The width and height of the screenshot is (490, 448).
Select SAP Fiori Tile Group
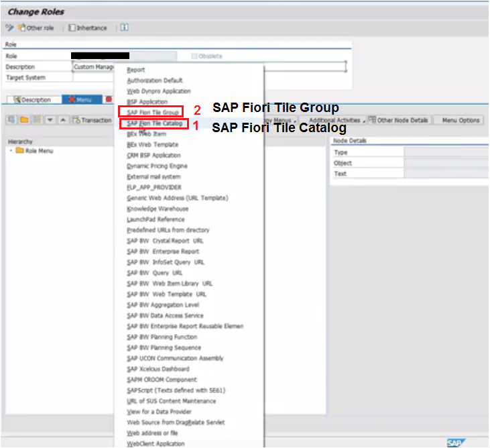coord(153,112)
